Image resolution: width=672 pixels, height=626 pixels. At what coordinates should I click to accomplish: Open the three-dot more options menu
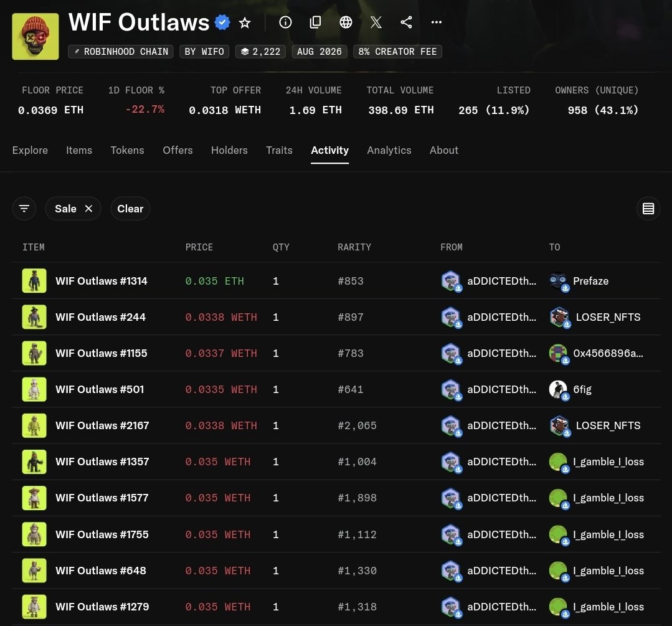tap(437, 22)
